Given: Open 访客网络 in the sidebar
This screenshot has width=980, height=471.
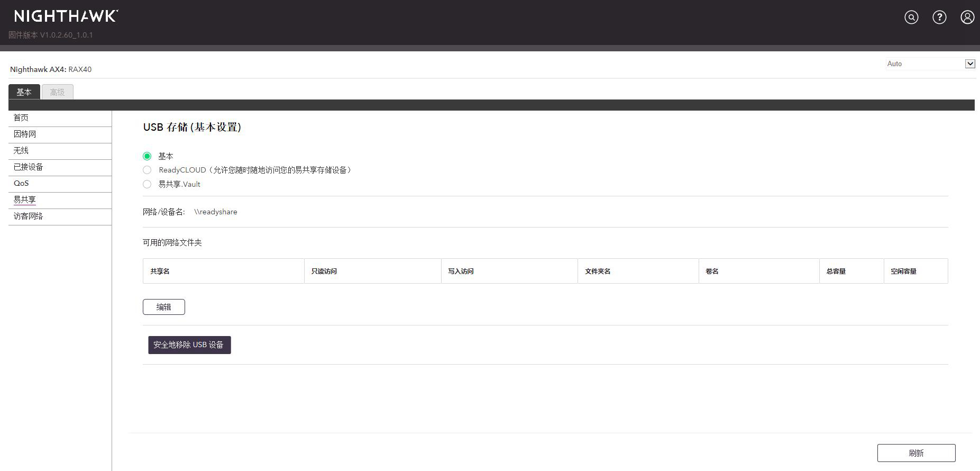Looking at the screenshot, I should (x=60, y=216).
